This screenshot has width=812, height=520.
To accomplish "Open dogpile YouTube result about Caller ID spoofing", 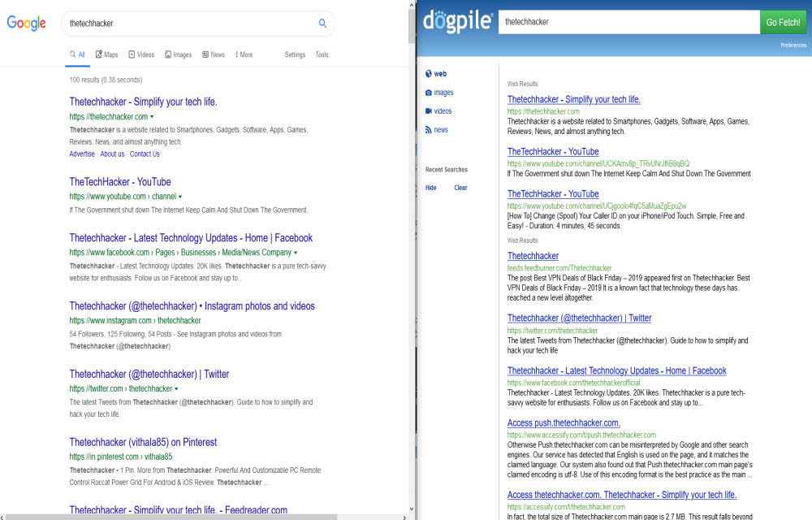I will click(553, 193).
